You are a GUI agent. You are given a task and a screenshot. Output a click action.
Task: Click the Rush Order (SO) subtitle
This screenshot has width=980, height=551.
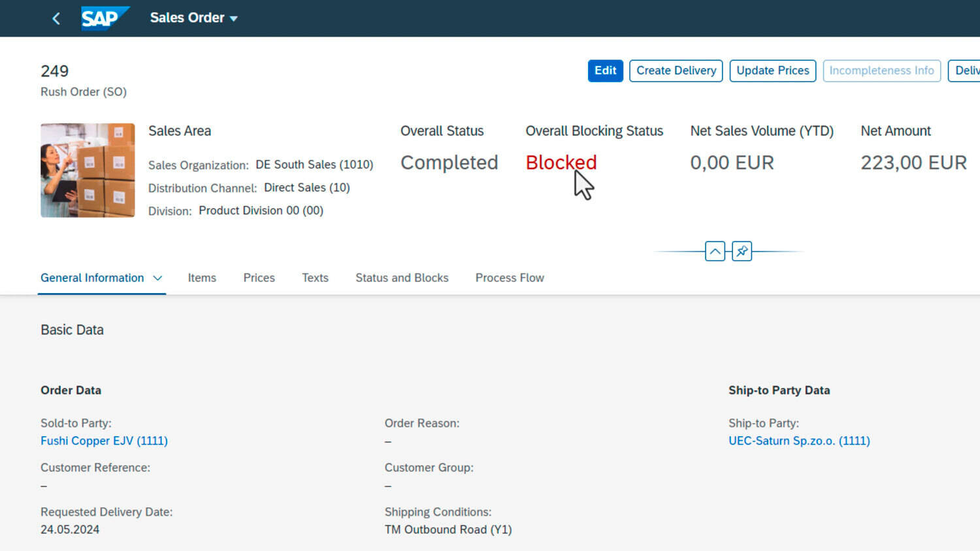click(84, 92)
